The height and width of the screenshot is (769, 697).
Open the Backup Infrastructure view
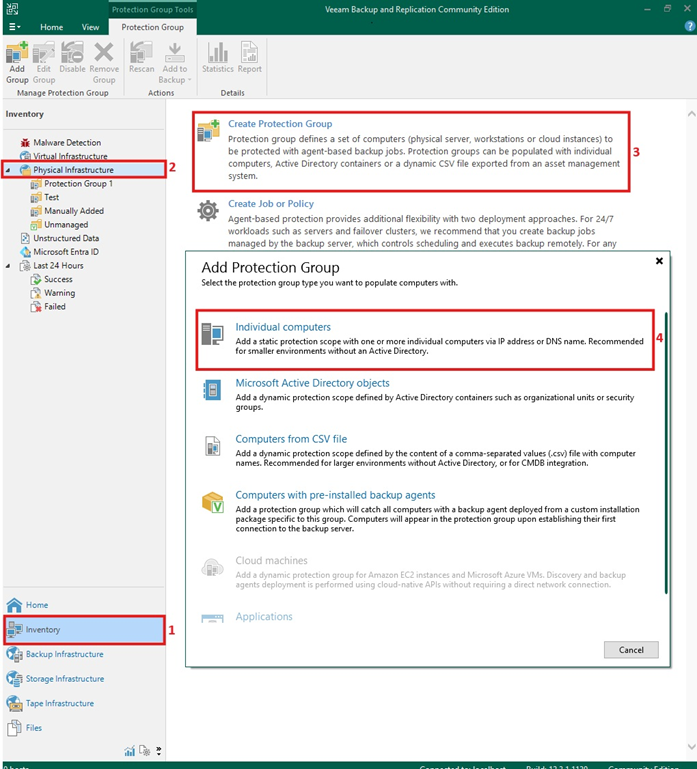pyautogui.click(x=64, y=654)
